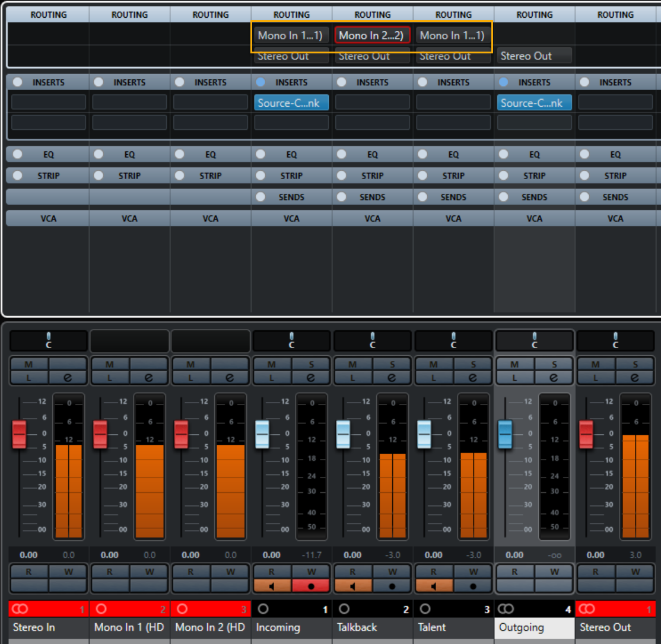Click ROUTING section header above Stereo In
Screen dimensions: 661x644
point(49,15)
